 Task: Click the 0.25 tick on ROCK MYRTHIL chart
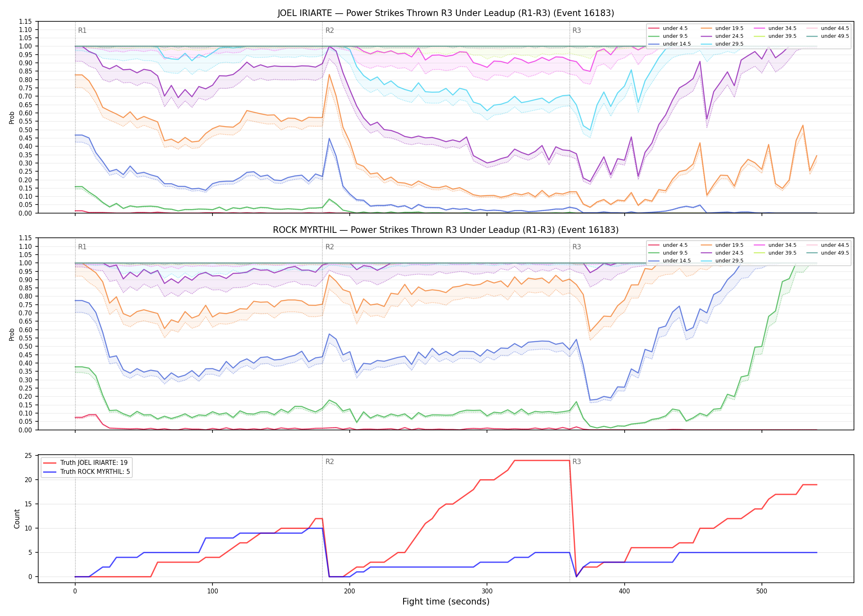25,388
